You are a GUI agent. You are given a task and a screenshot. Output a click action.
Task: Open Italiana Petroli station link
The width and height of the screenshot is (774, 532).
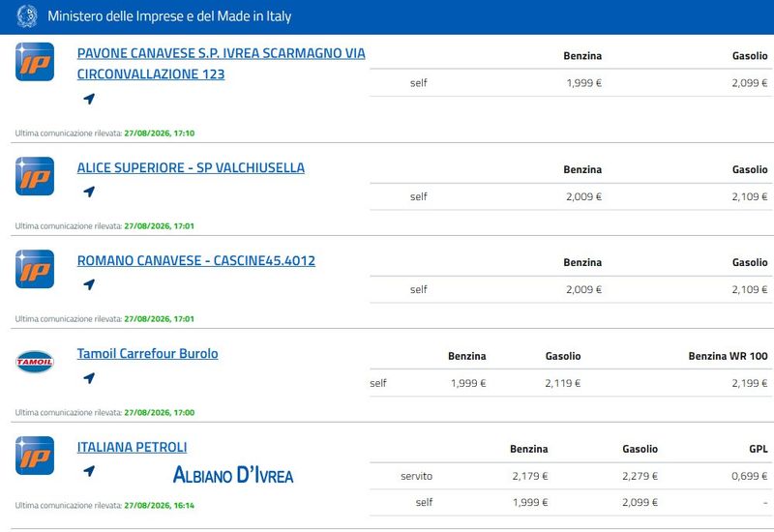point(132,447)
